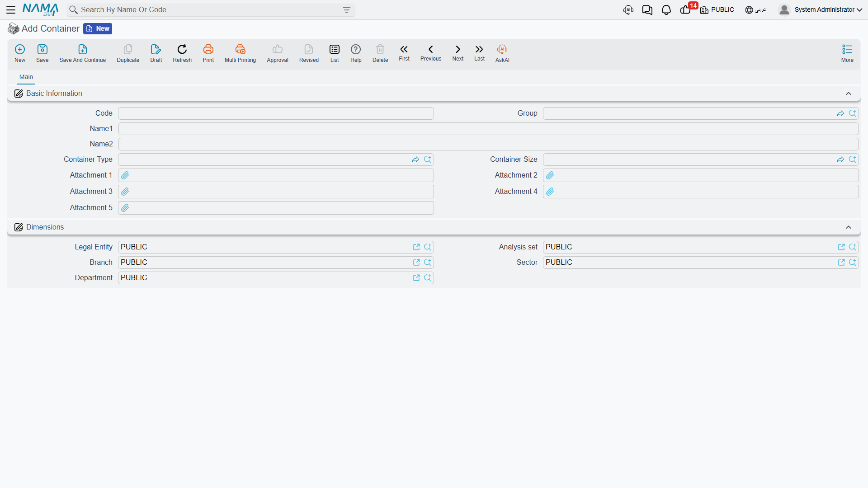This screenshot has height=488, width=868.
Task: Open Legal Entity record link icon
Action: 416,247
